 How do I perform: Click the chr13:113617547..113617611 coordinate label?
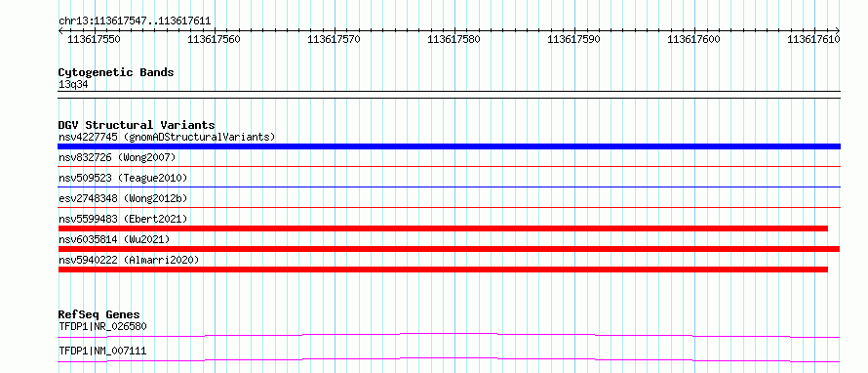(135, 21)
